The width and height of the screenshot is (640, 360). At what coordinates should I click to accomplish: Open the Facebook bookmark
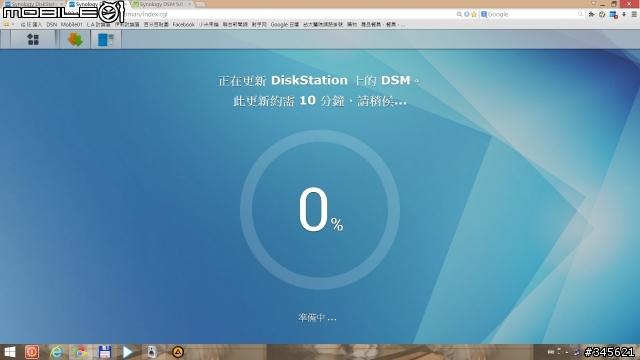click(x=184, y=24)
